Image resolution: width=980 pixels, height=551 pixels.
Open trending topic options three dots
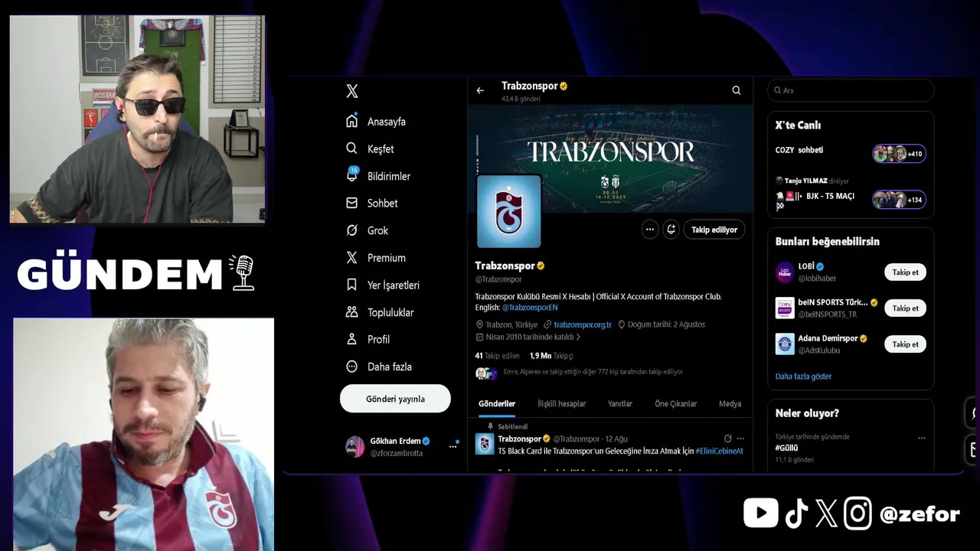click(921, 439)
